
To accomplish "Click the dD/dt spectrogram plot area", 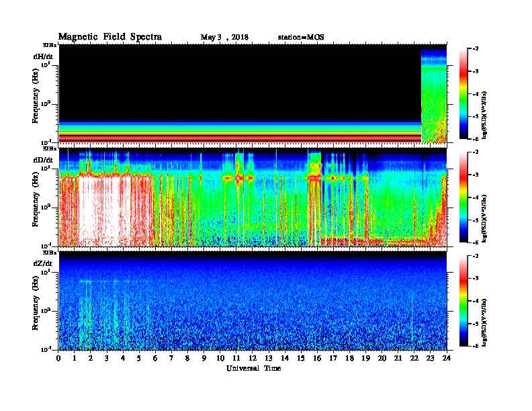I will tap(253, 197).
